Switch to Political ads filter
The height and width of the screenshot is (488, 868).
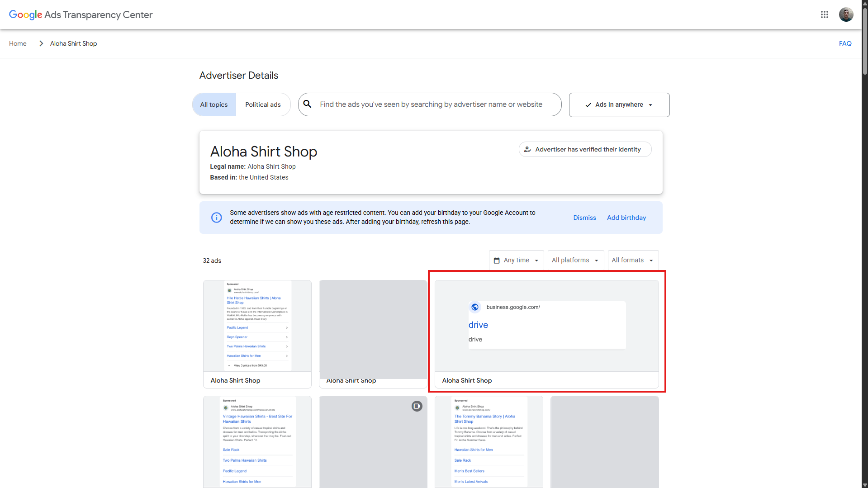coord(263,104)
